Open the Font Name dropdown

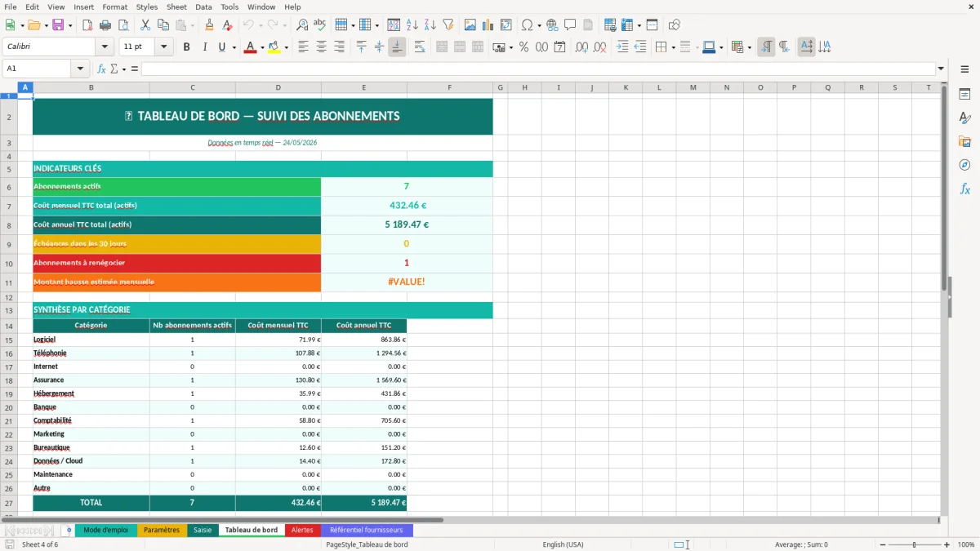click(x=104, y=47)
